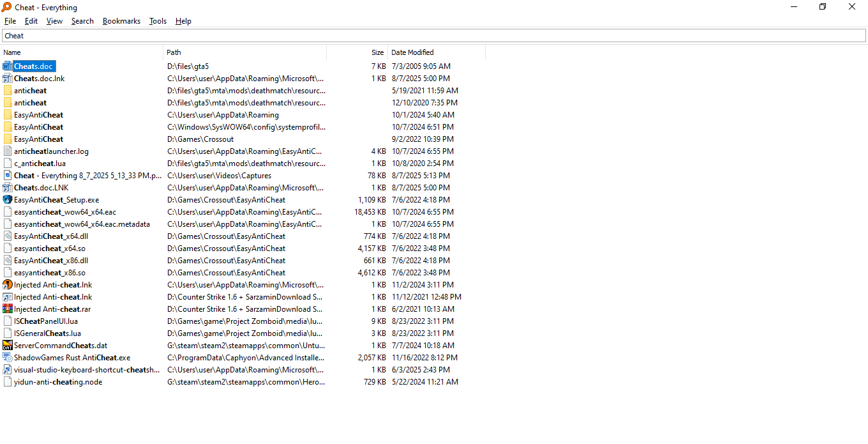Click the ServerCommandCheats.dat file icon
The image size is (868, 444).
8,346
